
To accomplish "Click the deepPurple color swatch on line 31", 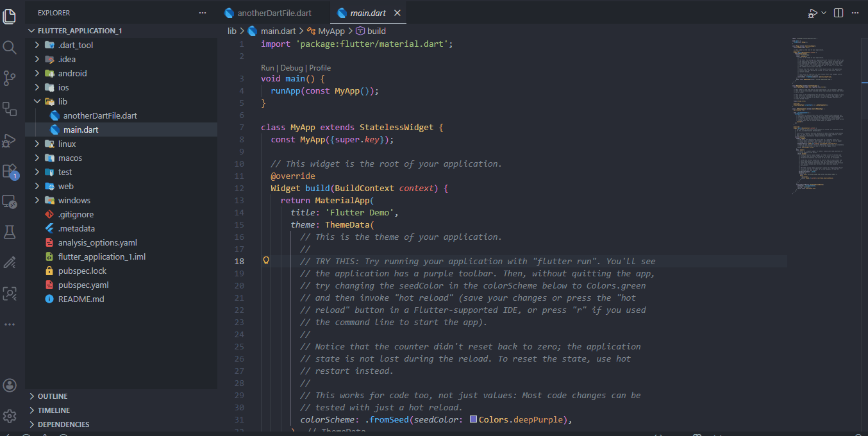I will pyautogui.click(x=473, y=419).
